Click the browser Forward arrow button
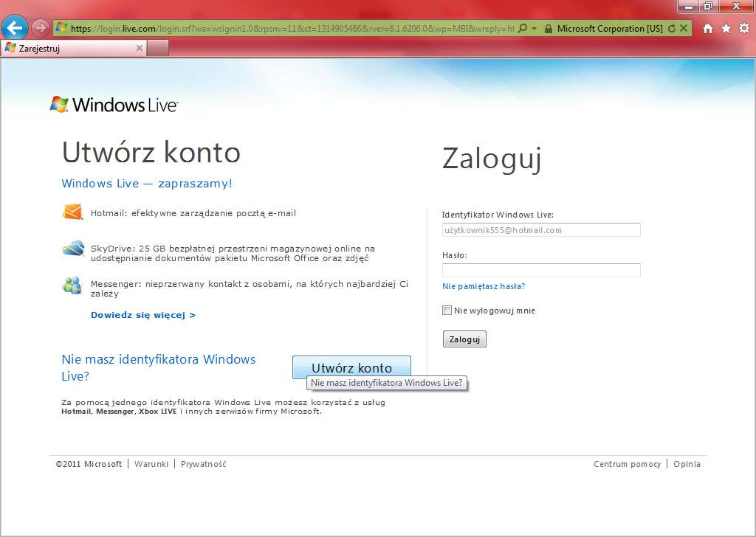756x537 pixels. click(41, 29)
